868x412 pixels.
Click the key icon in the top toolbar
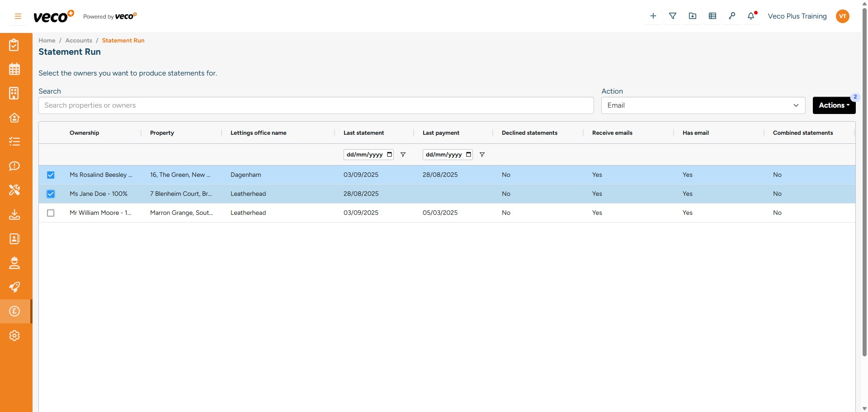[x=732, y=16]
